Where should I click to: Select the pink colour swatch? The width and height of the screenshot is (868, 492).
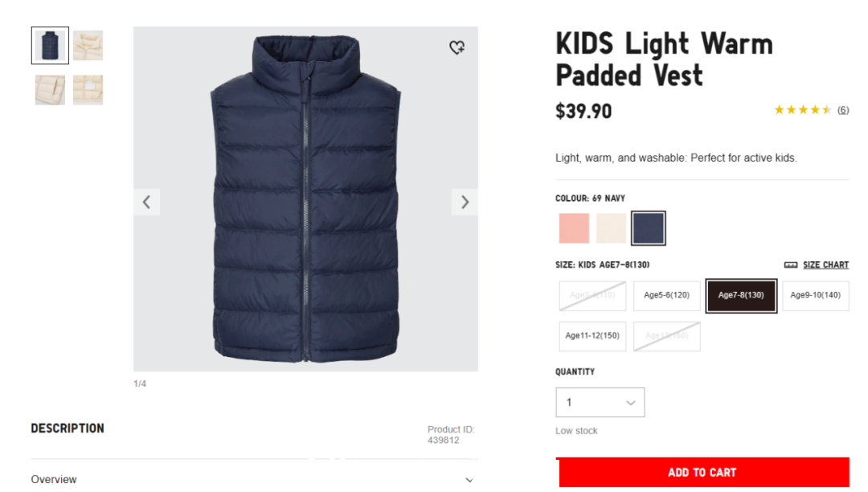click(x=574, y=228)
